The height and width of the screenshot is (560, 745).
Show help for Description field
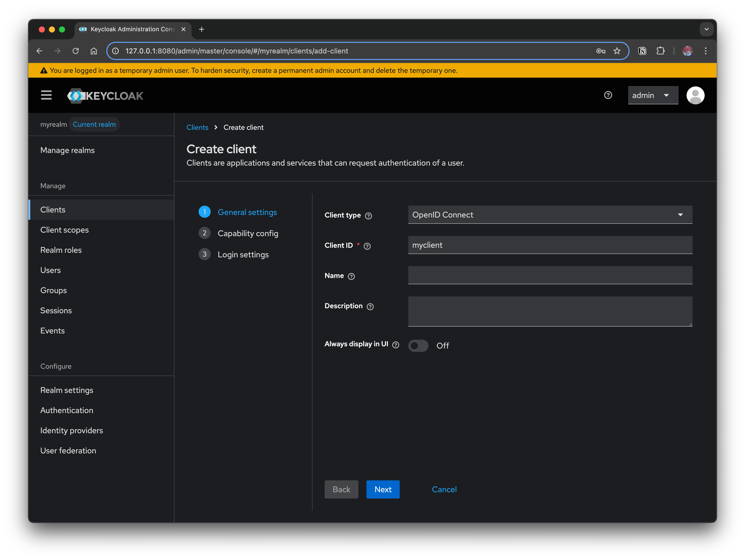coord(370,307)
